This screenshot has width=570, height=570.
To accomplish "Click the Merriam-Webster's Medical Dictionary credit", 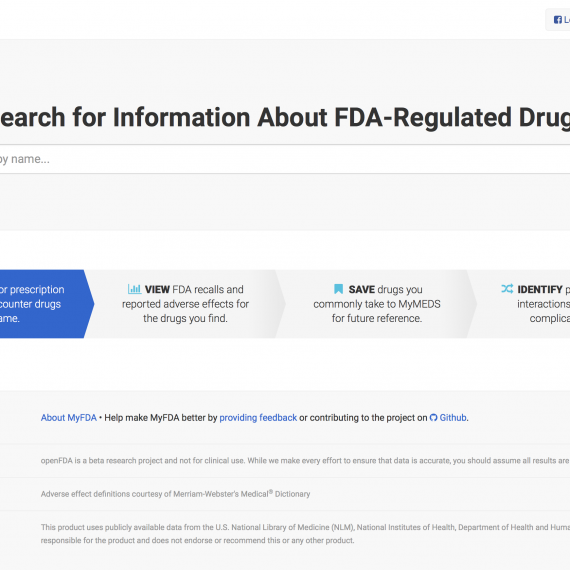I will coord(176,494).
